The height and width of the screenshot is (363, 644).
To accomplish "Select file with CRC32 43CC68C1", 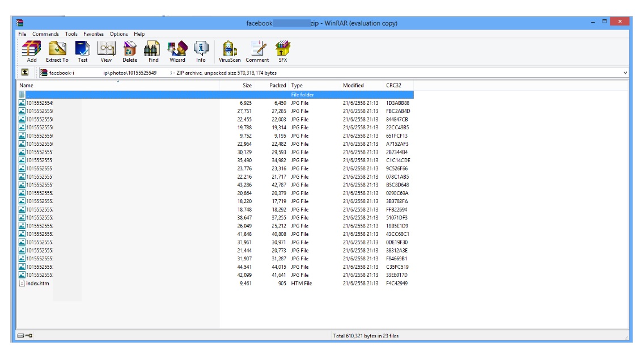I will [215, 234].
